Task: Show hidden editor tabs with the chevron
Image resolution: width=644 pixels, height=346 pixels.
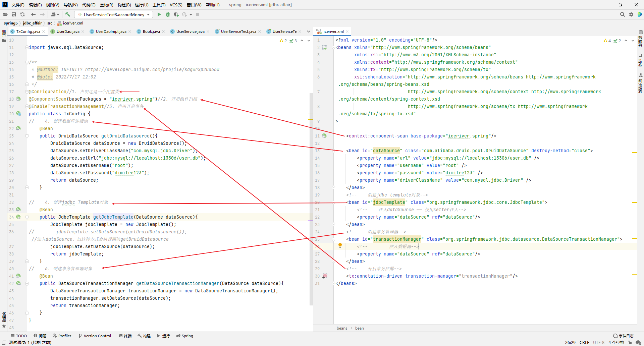Action: [x=309, y=32]
